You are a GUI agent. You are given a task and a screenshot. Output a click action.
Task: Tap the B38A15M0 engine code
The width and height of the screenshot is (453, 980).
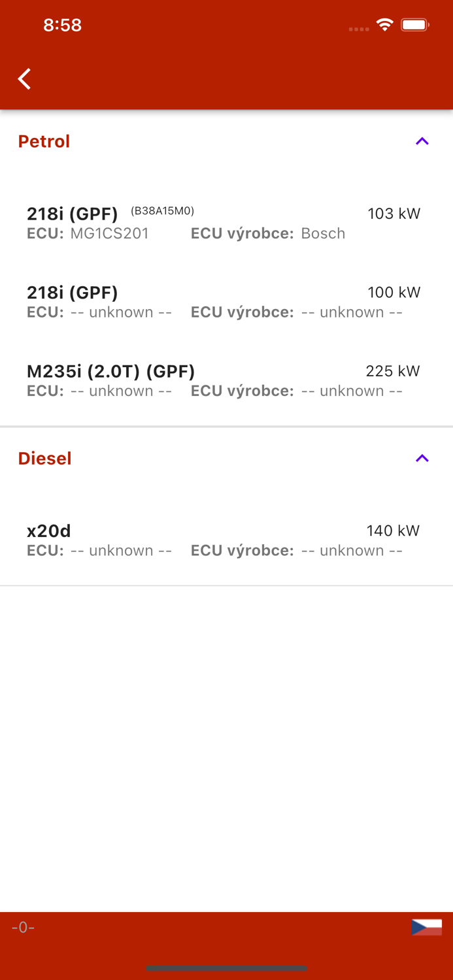[x=162, y=212]
